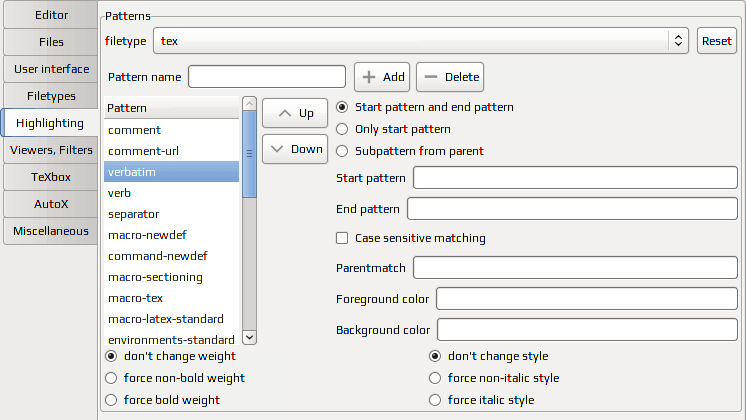Move the pattern Up

point(295,113)
